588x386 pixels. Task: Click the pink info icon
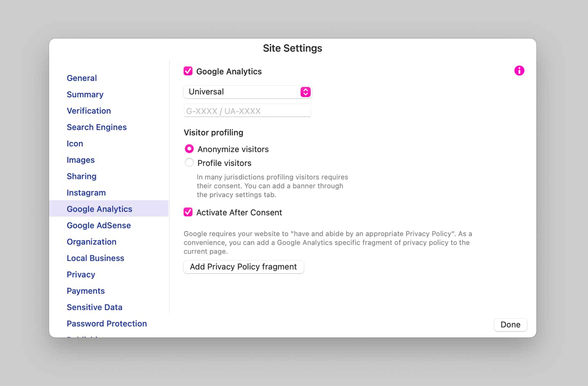[x=519, y=71]
